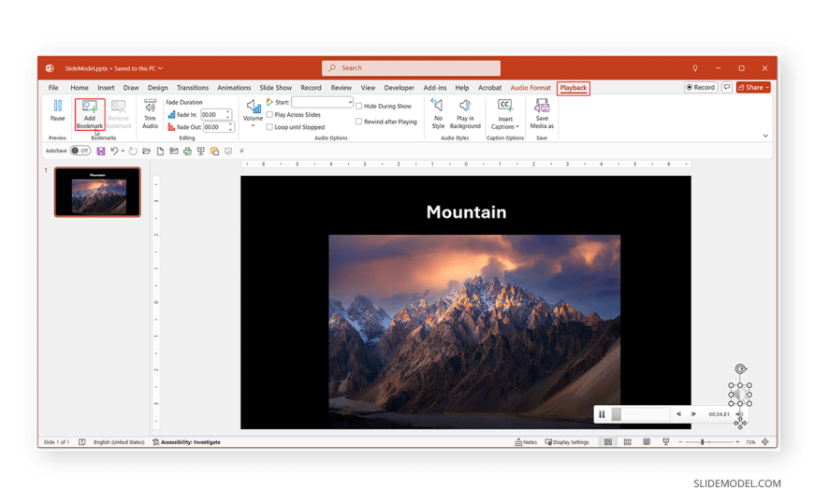Open the Start dropdown
Image resolution: width=814 pixels, height=504 pixels.
click(x=350, y=102)
